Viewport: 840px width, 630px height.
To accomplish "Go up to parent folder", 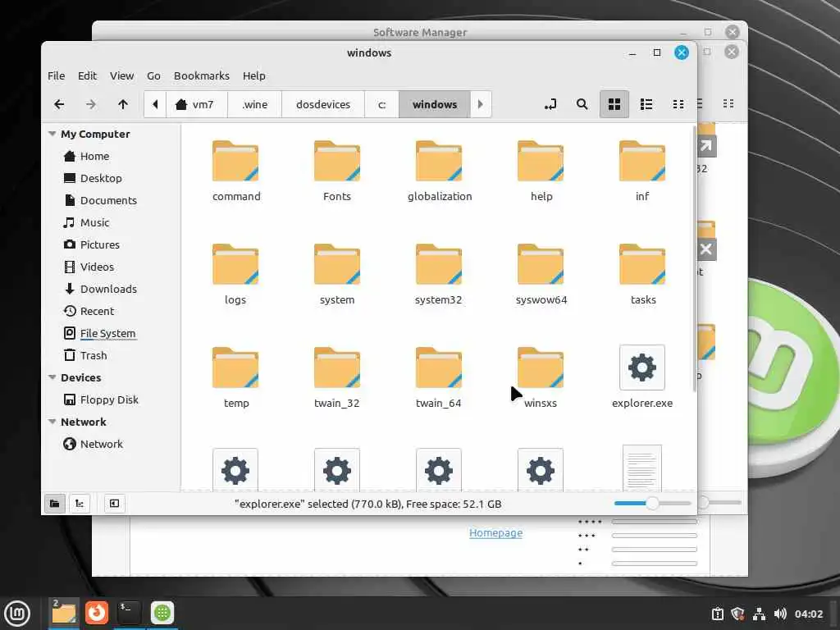I will click(x=123, y=104).
